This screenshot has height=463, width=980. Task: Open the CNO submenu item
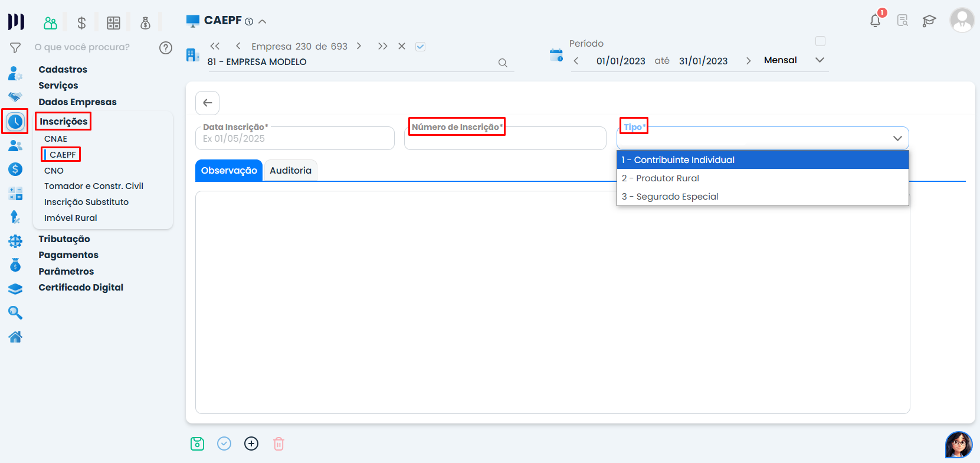[x=54, y=171]
